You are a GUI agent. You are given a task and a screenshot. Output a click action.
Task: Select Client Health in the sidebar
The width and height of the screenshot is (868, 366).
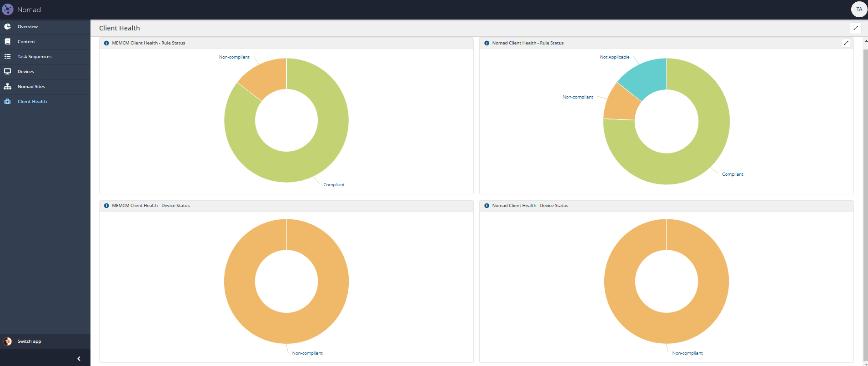45,102
